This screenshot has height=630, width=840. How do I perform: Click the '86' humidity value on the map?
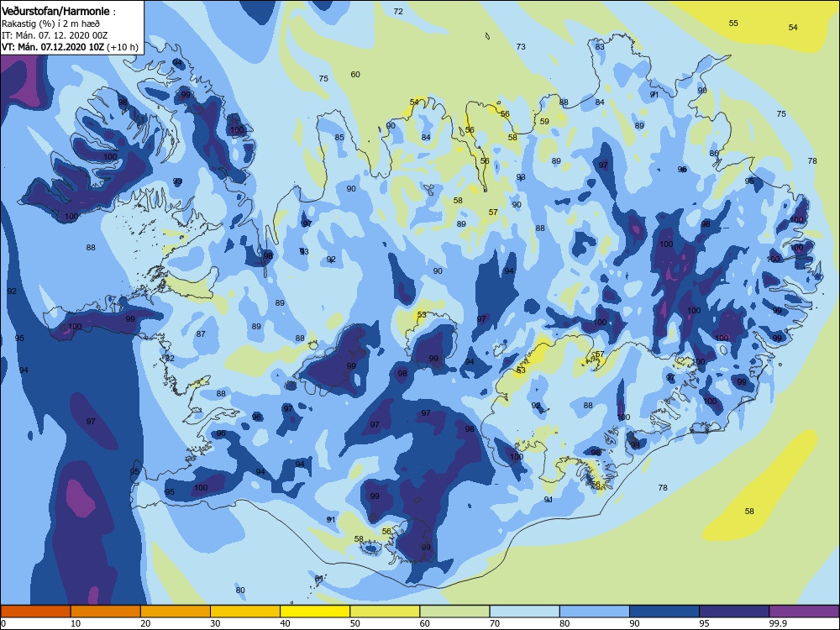tap(714, 153)
